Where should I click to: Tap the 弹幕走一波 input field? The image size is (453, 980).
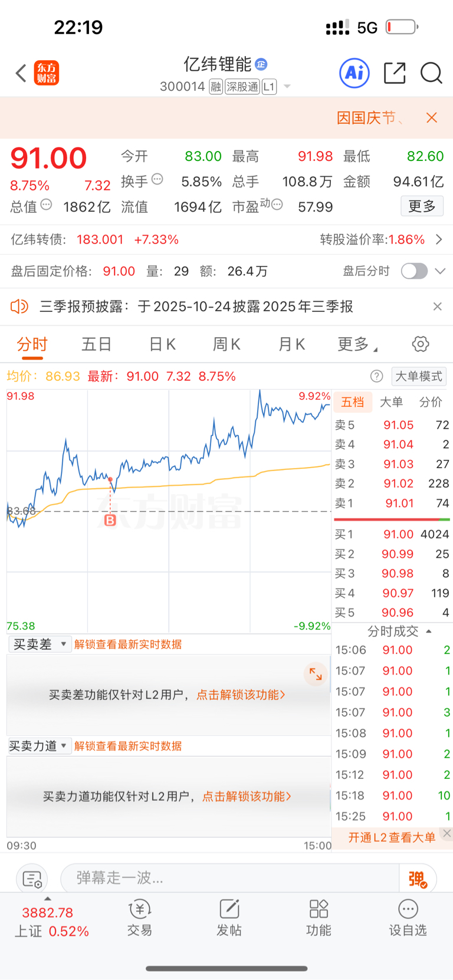[x=230, y=879]
